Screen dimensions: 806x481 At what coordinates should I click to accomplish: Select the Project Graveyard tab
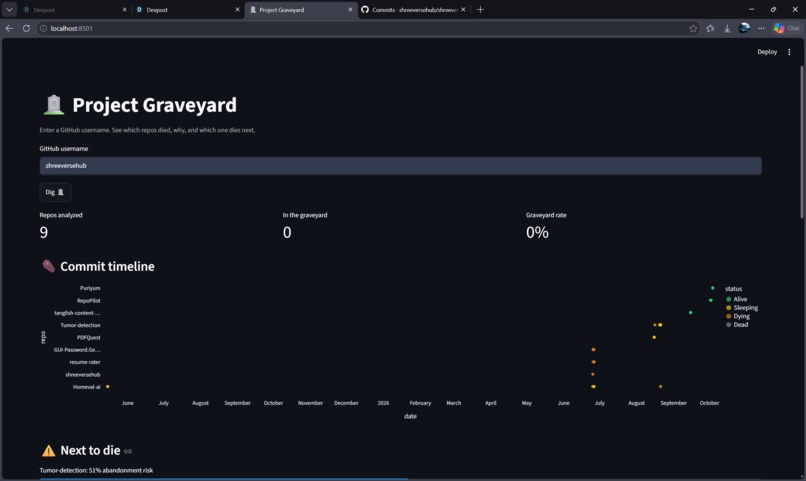(x=300, y=9)
